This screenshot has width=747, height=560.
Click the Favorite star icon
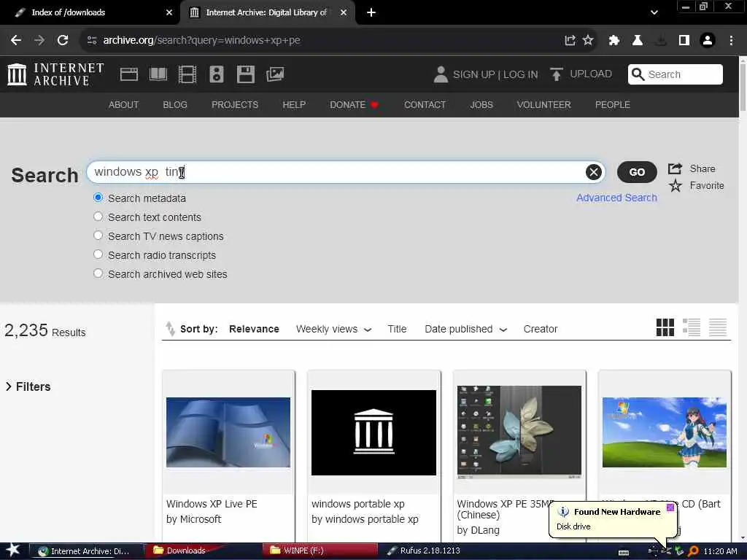point(675,186)
